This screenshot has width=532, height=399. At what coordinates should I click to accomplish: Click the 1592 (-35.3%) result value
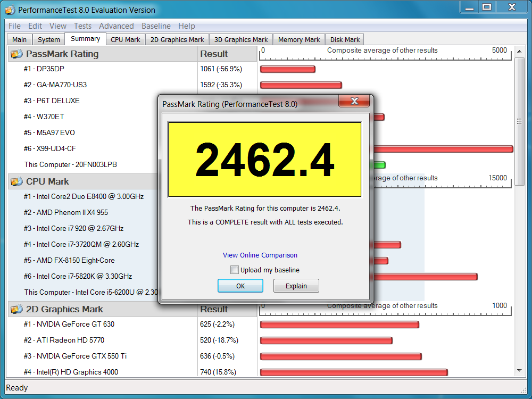pos(221,85)
